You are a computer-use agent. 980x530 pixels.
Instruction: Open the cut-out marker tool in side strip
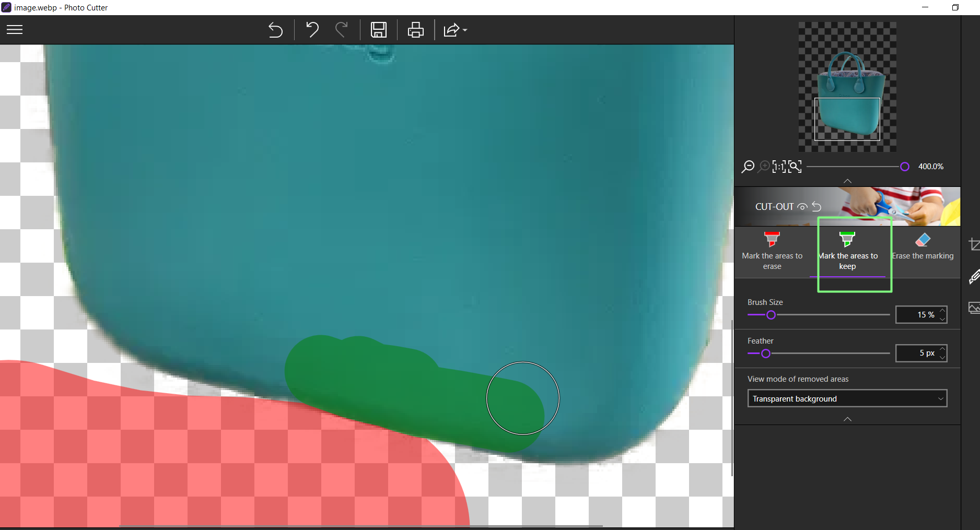pos(974,277)
